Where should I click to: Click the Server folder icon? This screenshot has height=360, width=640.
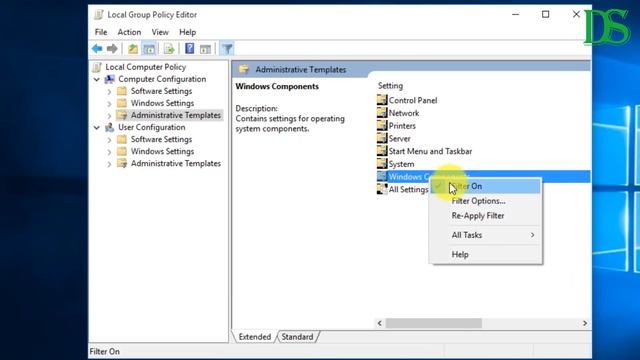pos(382,138)
